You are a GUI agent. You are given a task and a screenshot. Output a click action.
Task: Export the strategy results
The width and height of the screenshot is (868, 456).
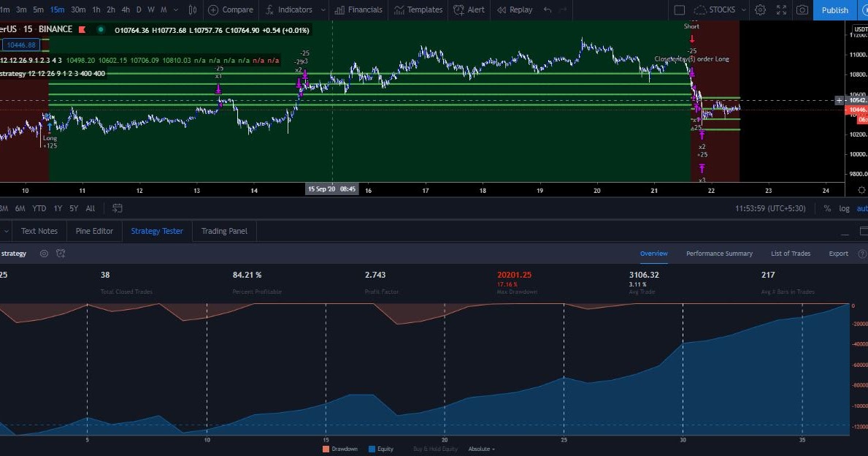838,253
